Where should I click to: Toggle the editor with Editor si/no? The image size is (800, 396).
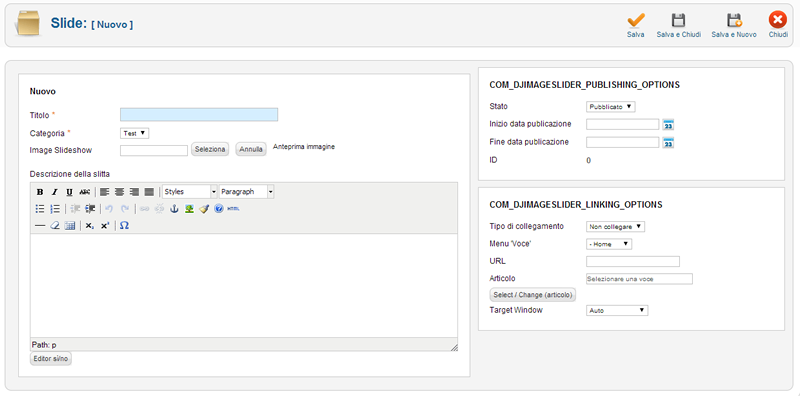[51, 359]
